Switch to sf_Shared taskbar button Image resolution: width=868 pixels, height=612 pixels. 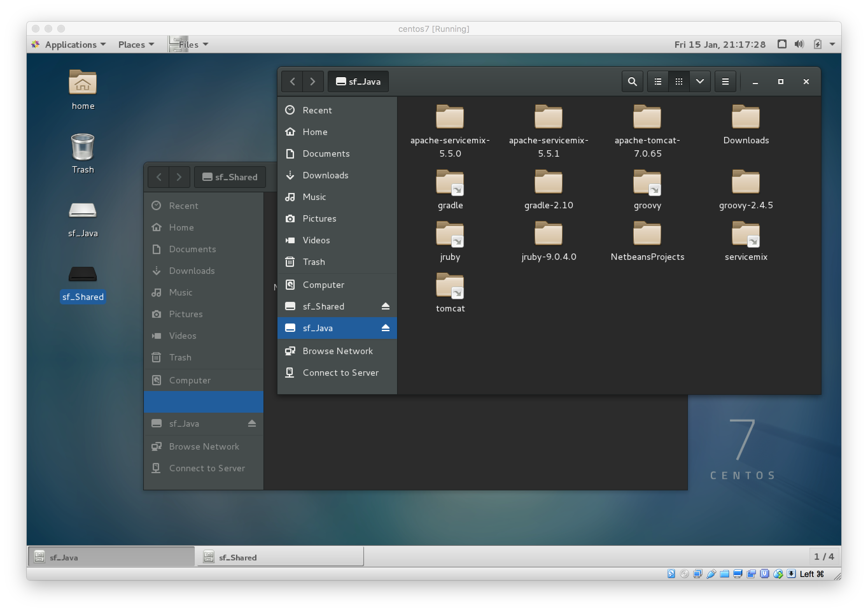click(281, 557)
